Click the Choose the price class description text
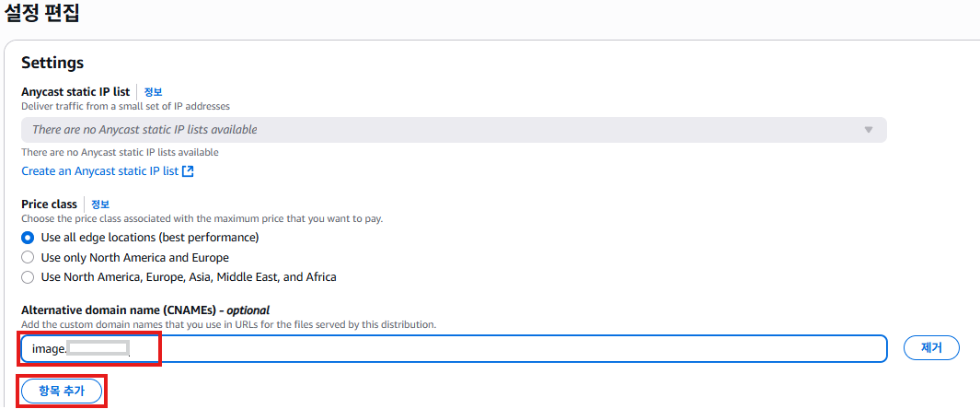980x409 pixels. coord(202,219)
